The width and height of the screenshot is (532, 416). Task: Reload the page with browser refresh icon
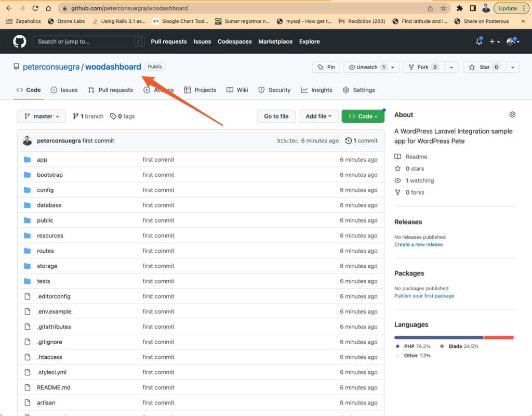[35, 8]
